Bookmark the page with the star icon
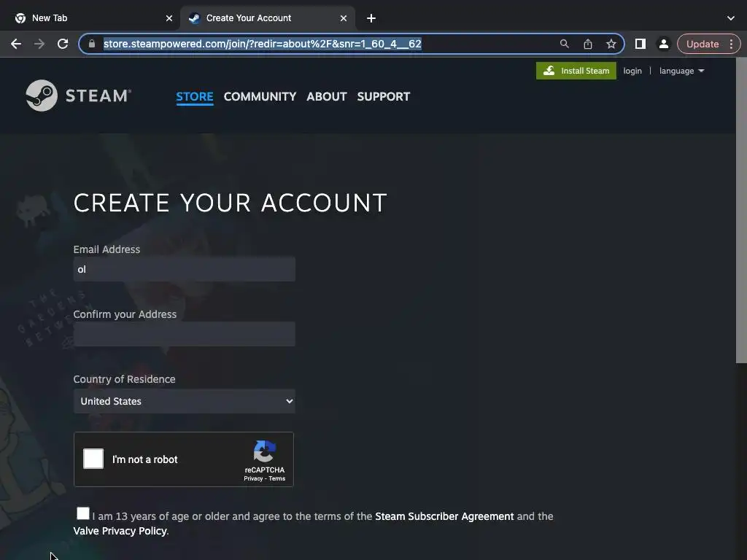Image resolution: width=747 pixels, height=560 pixels. (x=611, y=44)
